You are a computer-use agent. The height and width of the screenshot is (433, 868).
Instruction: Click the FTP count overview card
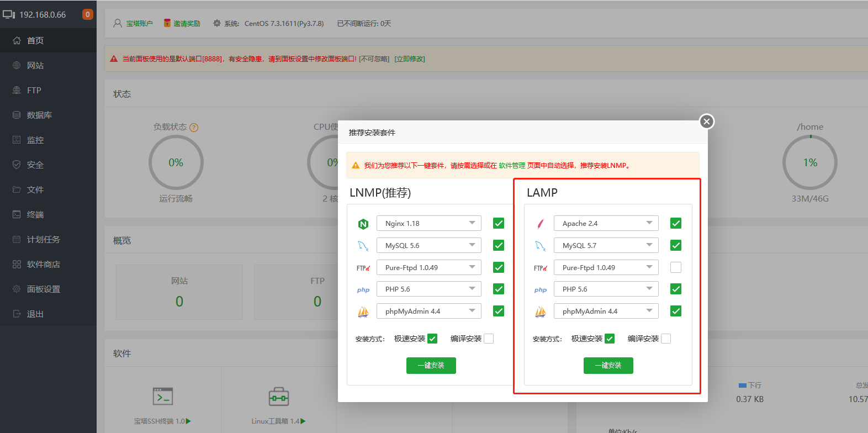[x=317, y=292]
